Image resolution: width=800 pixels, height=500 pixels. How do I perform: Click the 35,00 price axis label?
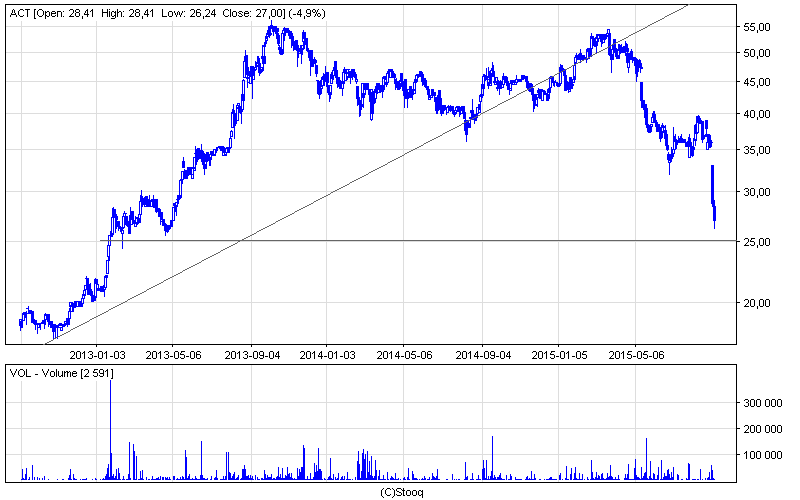(x=757, y=151)
